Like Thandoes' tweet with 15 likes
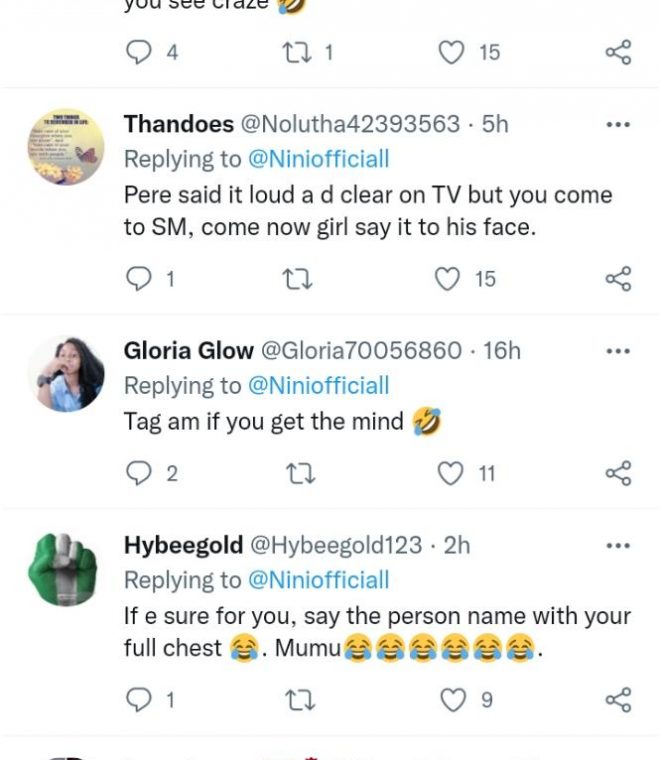This screenshot has width=660, height=760. (446, 279)
